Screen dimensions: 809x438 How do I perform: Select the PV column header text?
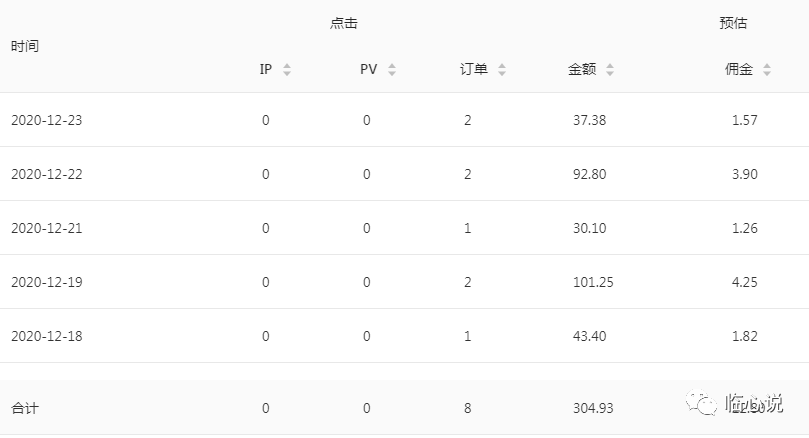click(368, 69)
